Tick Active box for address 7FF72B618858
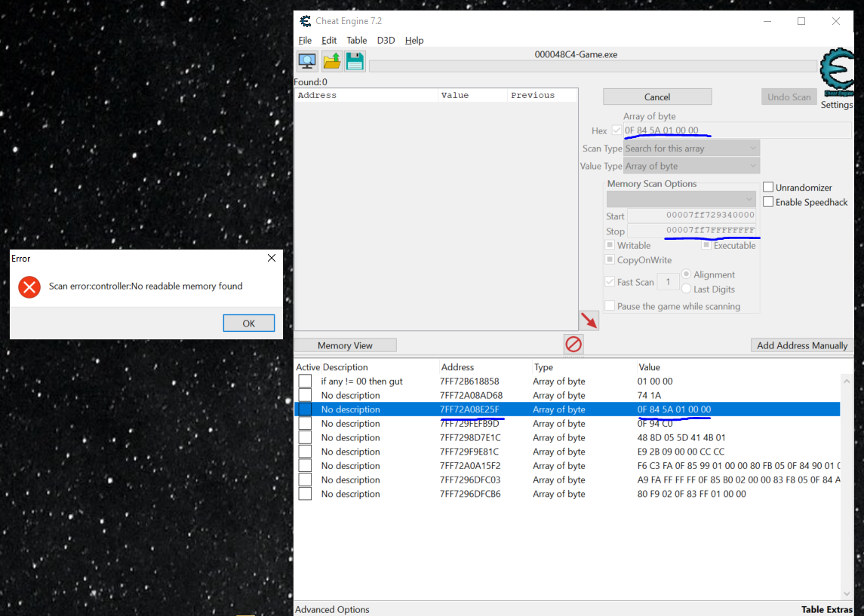 point(305,382)
